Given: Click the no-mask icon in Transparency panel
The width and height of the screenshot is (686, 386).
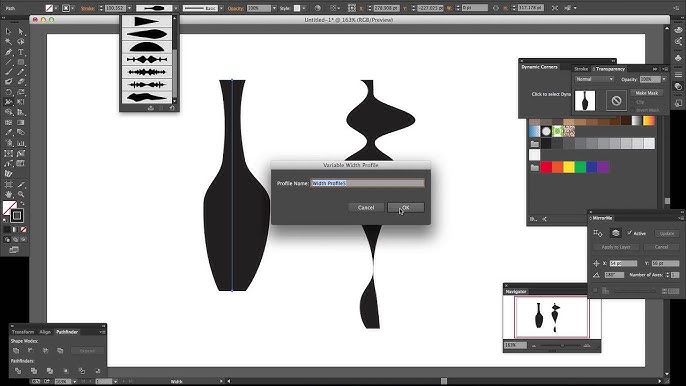Looking at the screenshot, I should pyautogui.click(x=616, y=101).
